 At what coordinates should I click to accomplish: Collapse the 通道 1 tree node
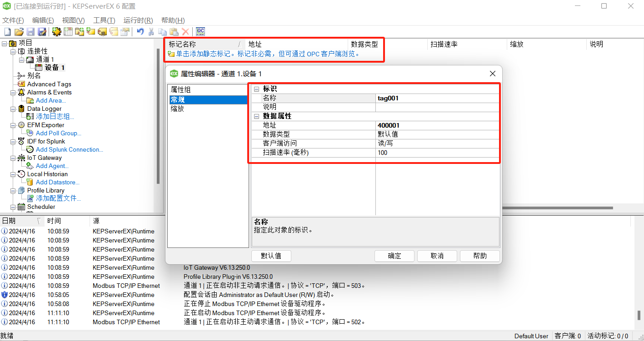tap(21, 59)
